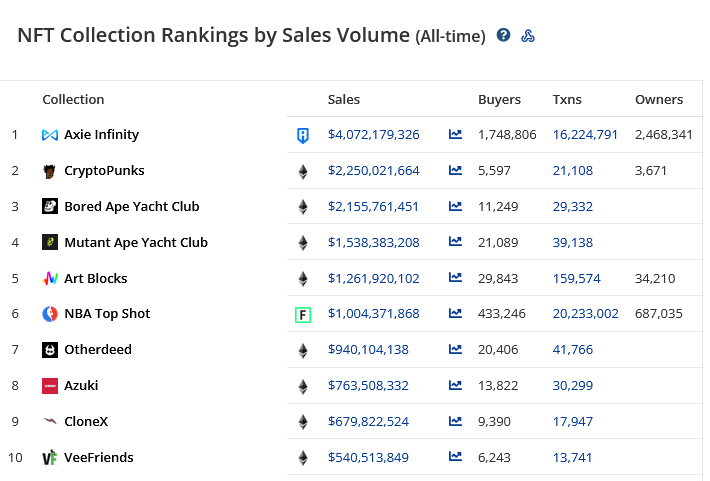The image size is (710, 481).
Task: Open the Art Blocks sales chart icon
Action: click(x=455, y=278)
